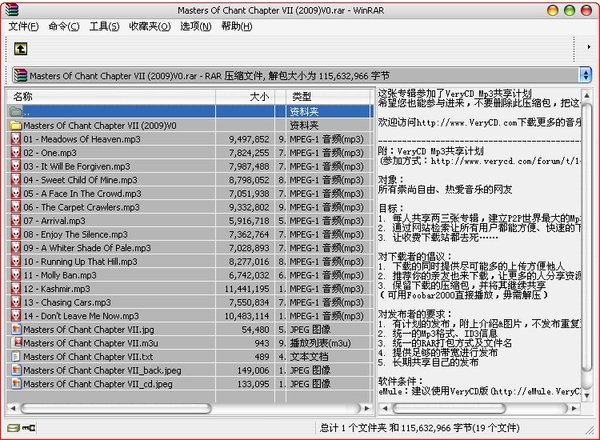Click the file list scroll-left arrow
Image resolution: width=600 pixels, height=440 pixels.
point(13,408)
